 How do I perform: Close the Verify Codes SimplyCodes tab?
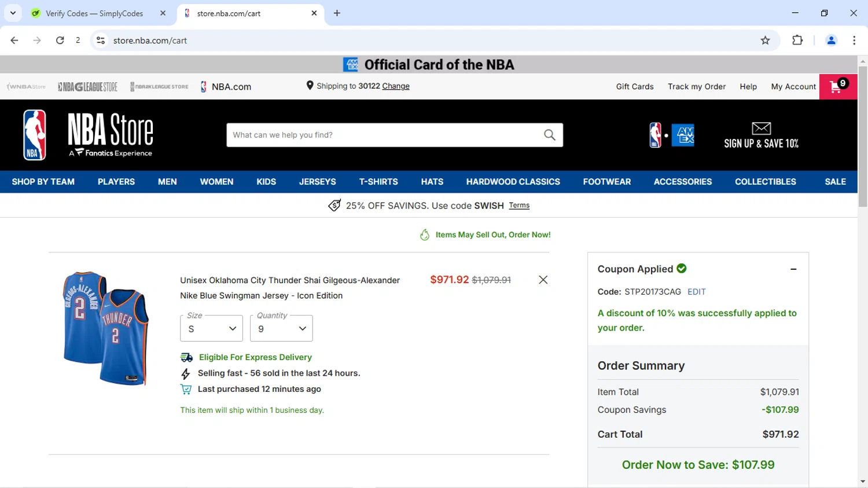click(x=163, y=13)
